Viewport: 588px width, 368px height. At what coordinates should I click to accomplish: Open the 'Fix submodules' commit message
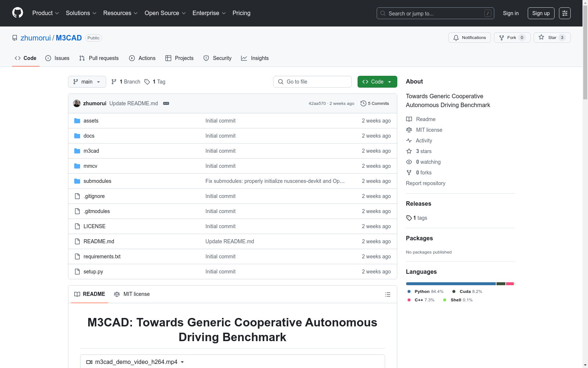(275, 181)
